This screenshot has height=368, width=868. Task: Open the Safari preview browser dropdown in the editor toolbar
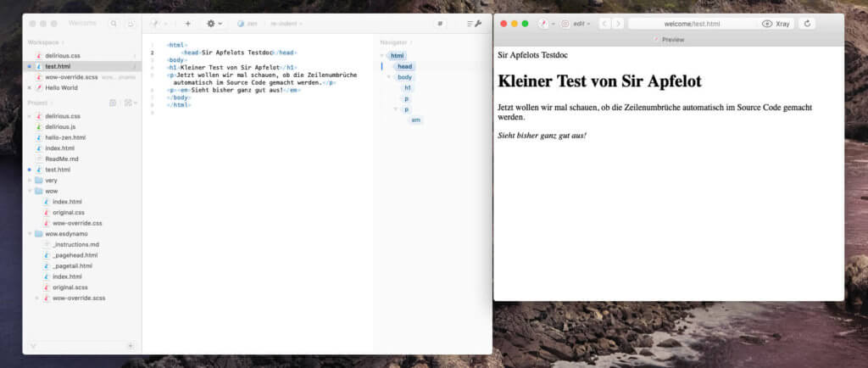pos(159,24)
